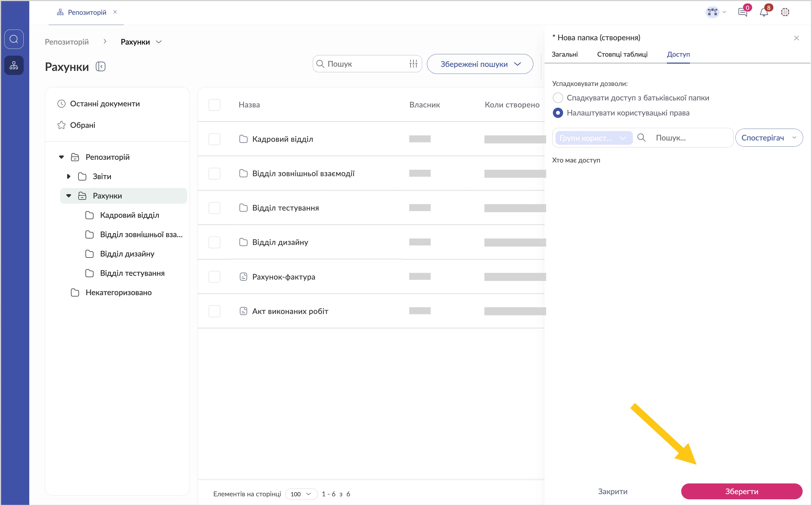Expand the Звіти folder in tree
This screenshot has height=506, width=812.
pyautogui.click(x=68, y=176)
